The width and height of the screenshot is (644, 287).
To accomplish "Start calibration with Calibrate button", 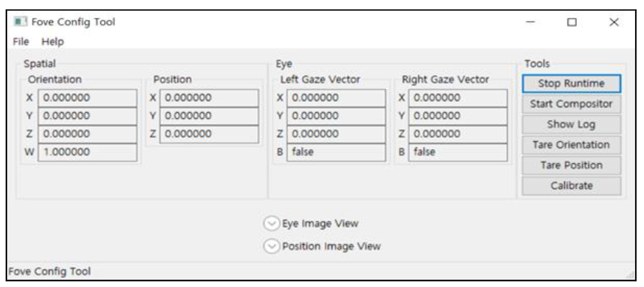I will coord(571,186).
